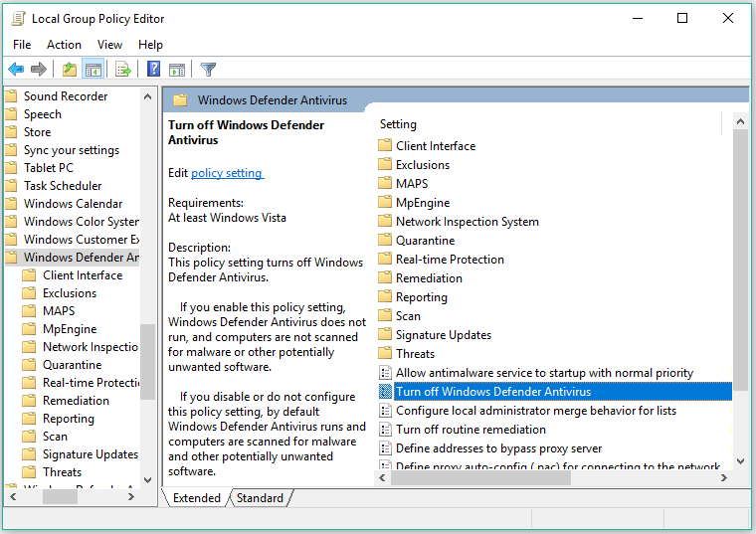Click Setting list scroll up arrow
This screenshot has width=756, height=534.
pos(740,121)
